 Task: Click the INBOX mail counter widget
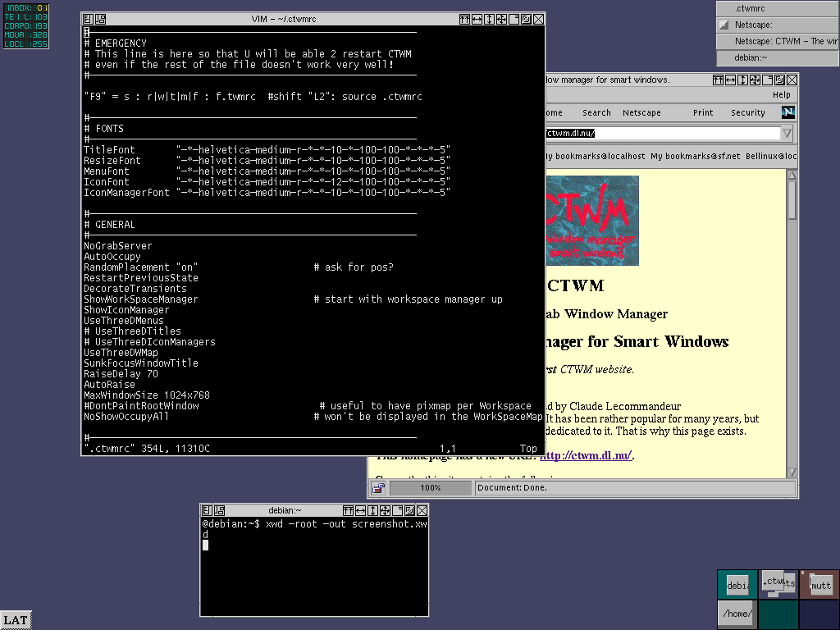(25, 8)
